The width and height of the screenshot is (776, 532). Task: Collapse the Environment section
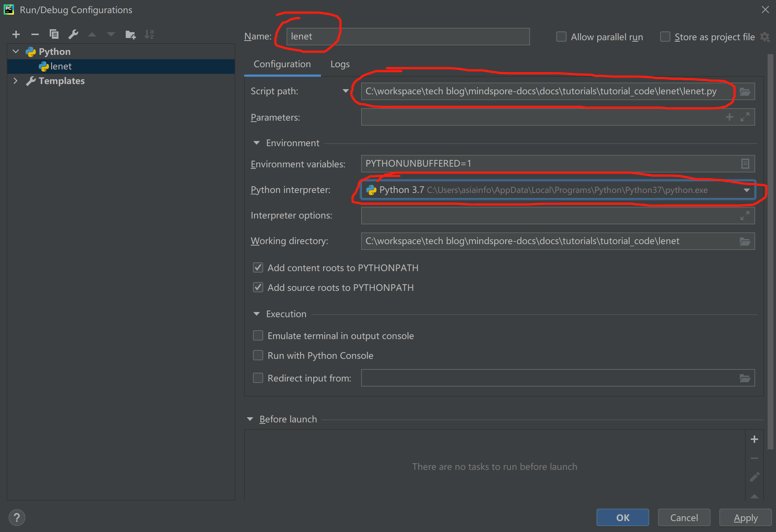click(257, 143)
